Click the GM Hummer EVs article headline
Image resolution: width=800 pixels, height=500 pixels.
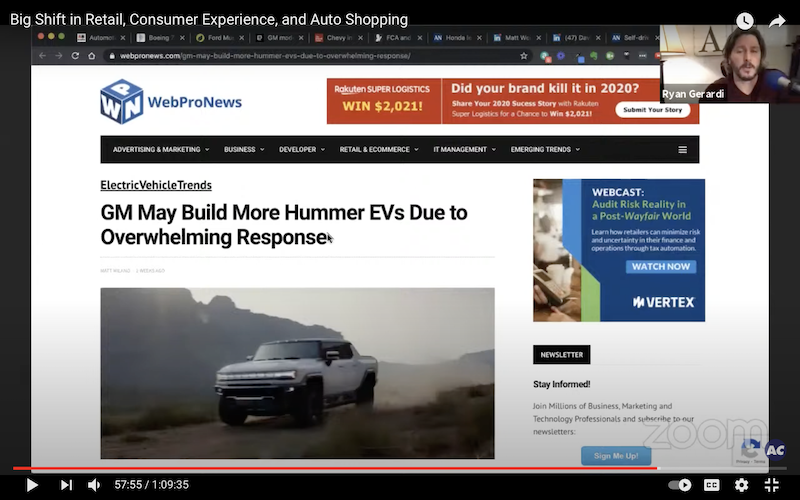(x=284, y=224)
